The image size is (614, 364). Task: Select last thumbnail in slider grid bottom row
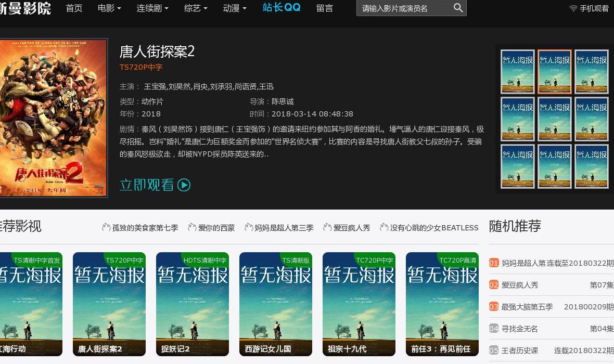point(591,166)
